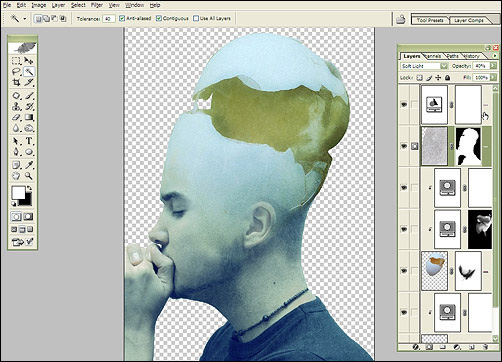This screenshot has width=502, height=362.
Task: Enable the Use All Layers checkbox
Action: tap(196, 18)
